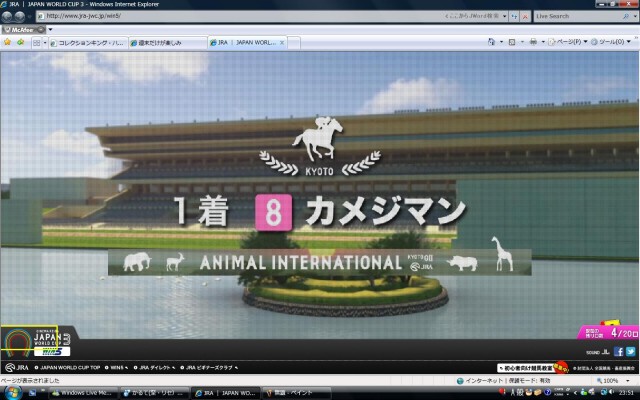Click the ANIMAL INTERNATIONAL race banner
640x400 pixels.
[320, 262]
